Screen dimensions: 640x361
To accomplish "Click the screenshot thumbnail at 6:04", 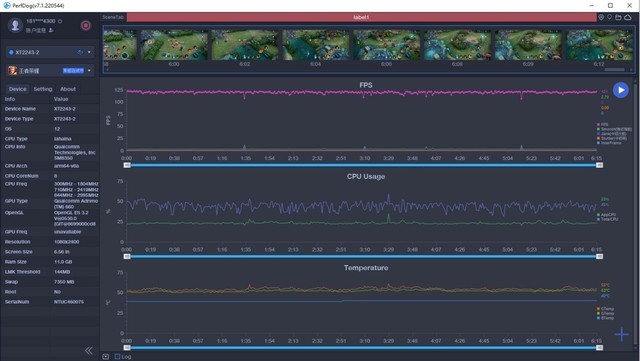I will [316, 45].
